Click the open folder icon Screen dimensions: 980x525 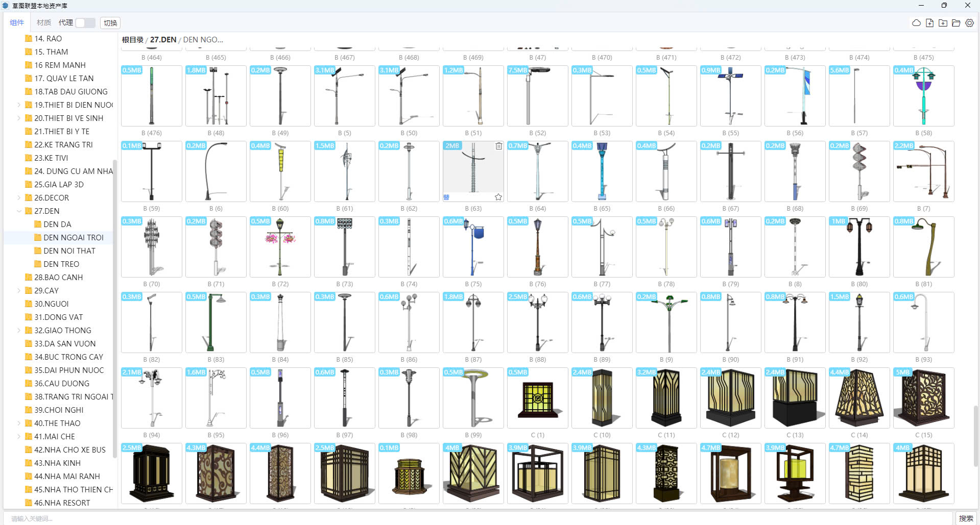point(956,23)
